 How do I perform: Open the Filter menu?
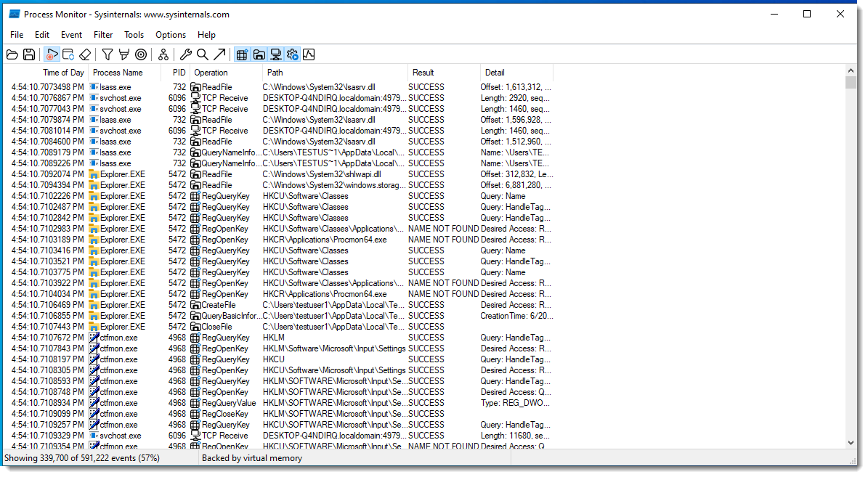tap(103, 35)
